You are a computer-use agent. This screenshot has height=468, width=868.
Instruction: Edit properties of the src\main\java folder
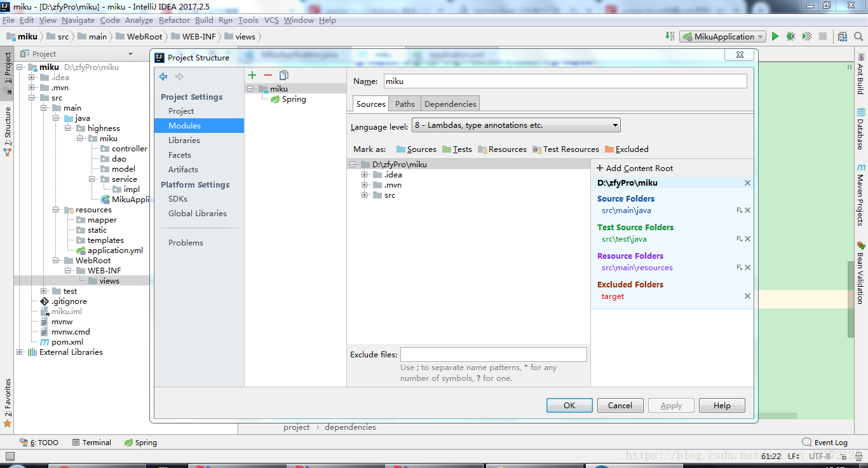(x=740, y=210)
